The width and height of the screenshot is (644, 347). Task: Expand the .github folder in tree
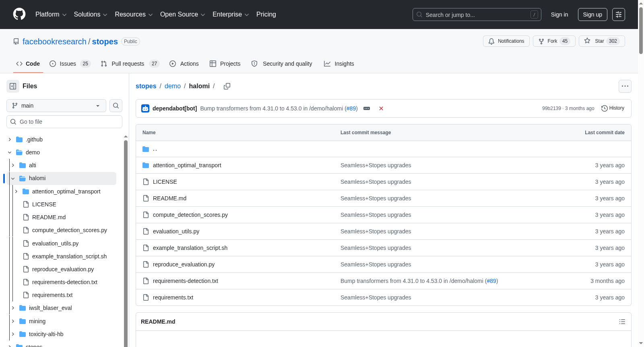point(10,139)
